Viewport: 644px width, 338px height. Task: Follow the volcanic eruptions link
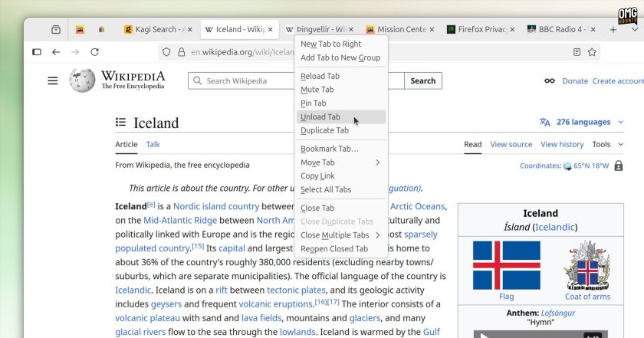275,304
